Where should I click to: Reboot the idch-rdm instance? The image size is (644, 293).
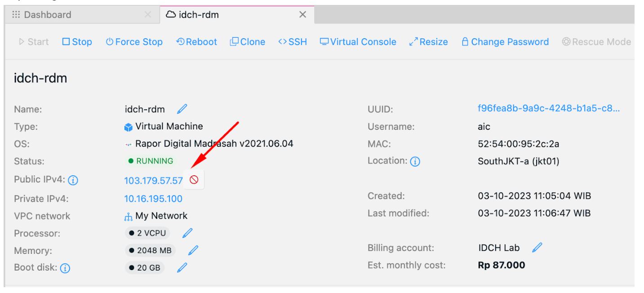point(196,42)
